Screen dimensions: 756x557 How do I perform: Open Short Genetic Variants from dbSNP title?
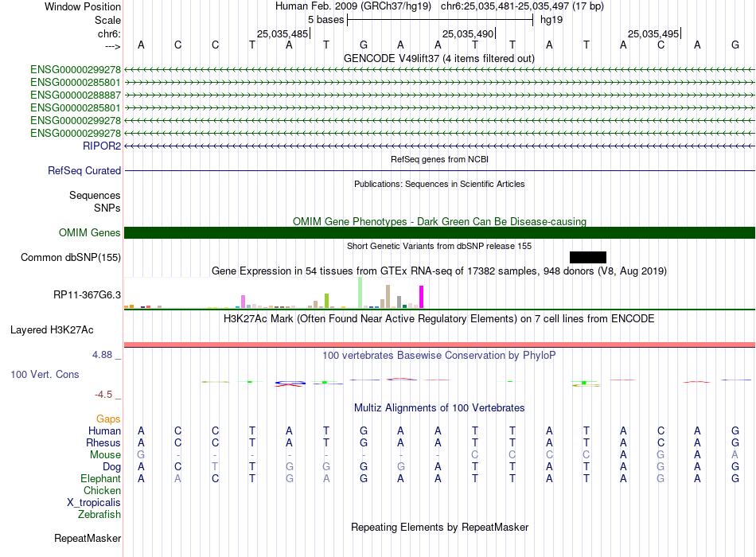(x=439, y=246)
